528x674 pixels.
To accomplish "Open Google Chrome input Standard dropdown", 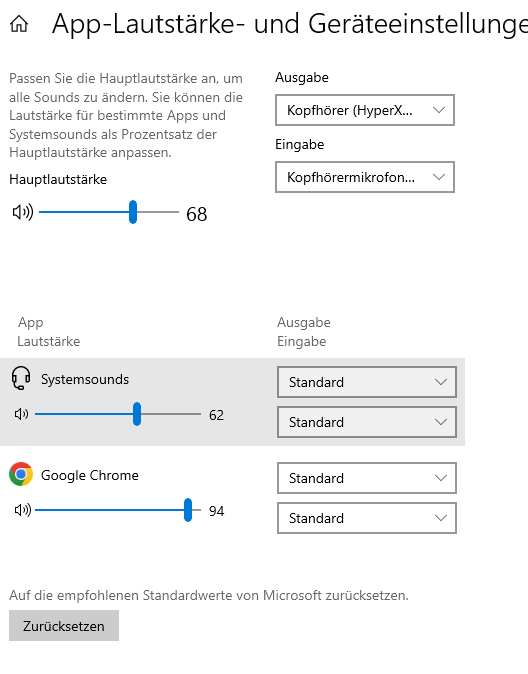I will (x=367, y=518).
